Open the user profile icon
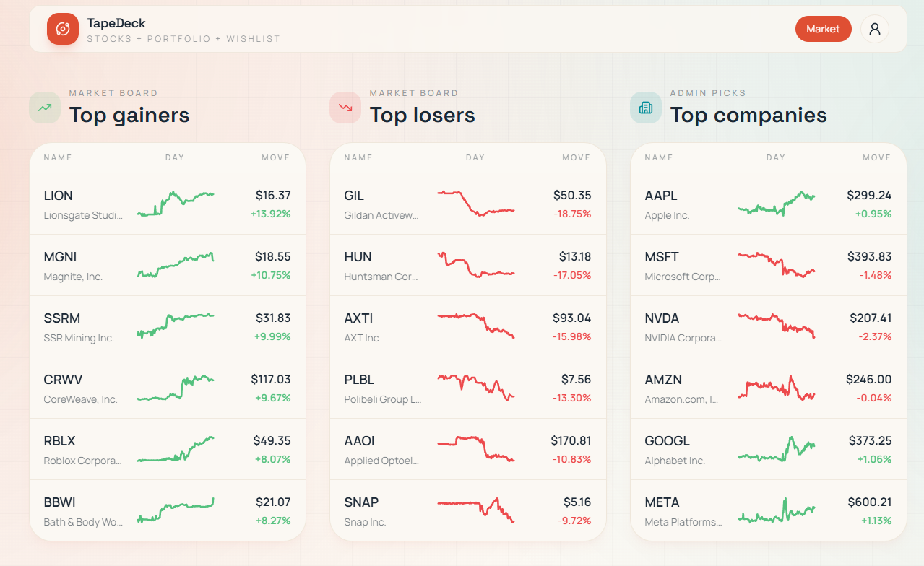924x566 pixels. [x=875, y=29]
